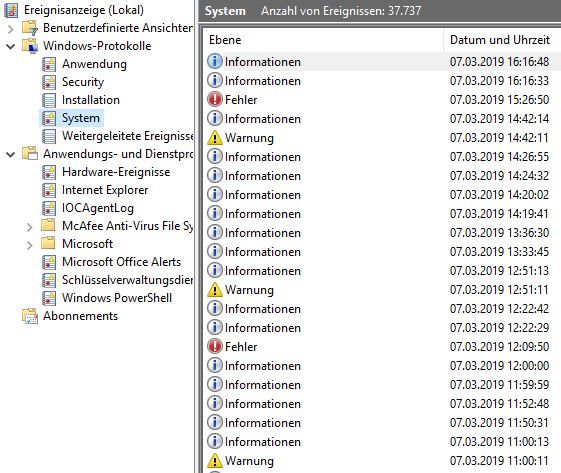
Task: Open the Security log icon
Action: click(x=49, y=82)
